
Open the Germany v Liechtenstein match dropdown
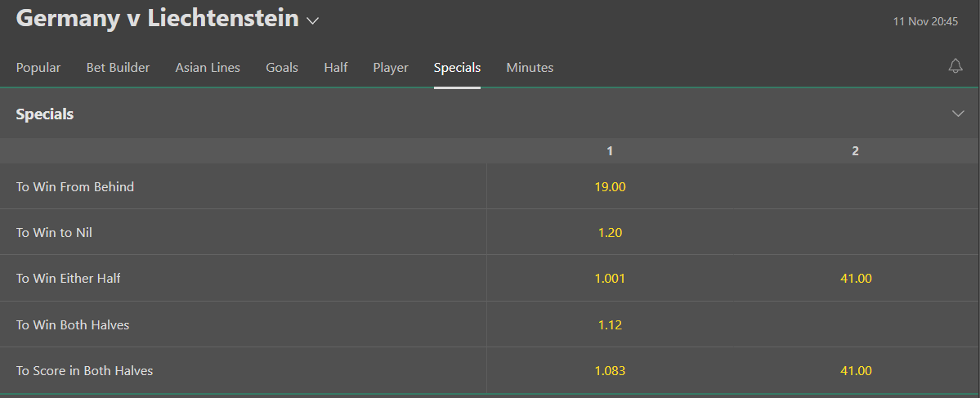[312, 21]
